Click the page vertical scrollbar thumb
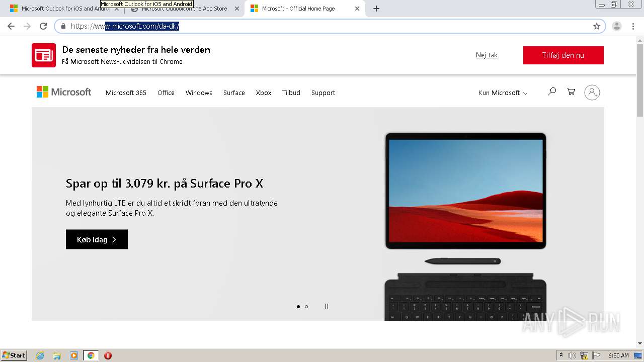The height and width of the screenshot is (362, 644). click(640, 80)
